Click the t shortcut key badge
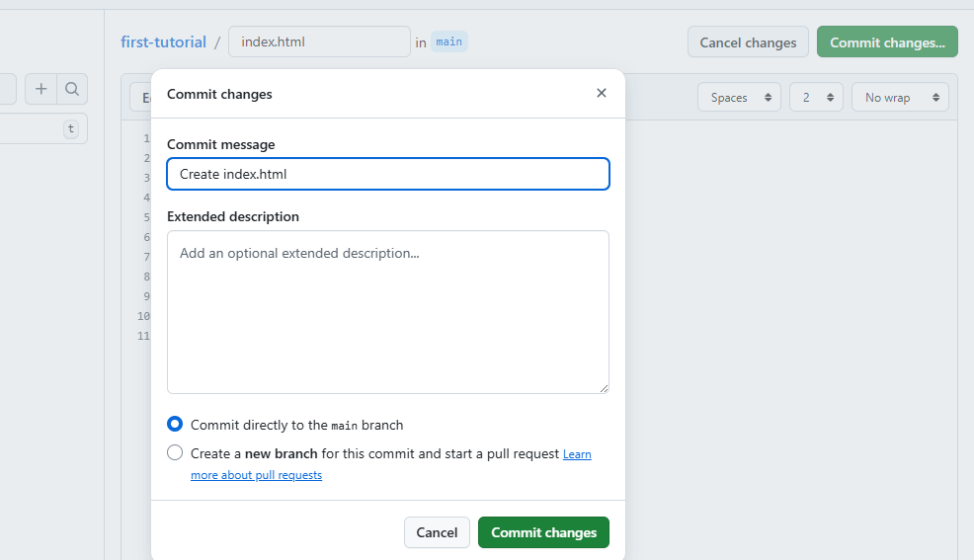This screenshot has height=560, width=974. [70, 128]
